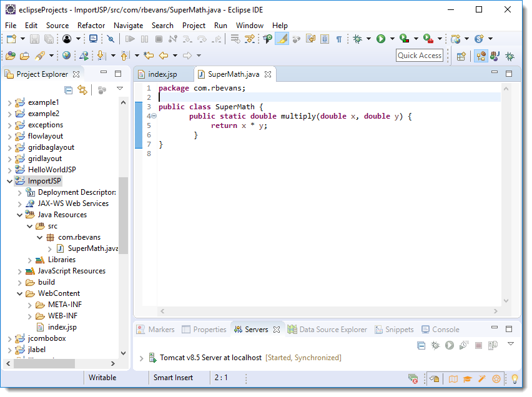Click Skip All Breakpoints icon
Viewport: 532px width, 397px height.
click(x=111, y=39)
